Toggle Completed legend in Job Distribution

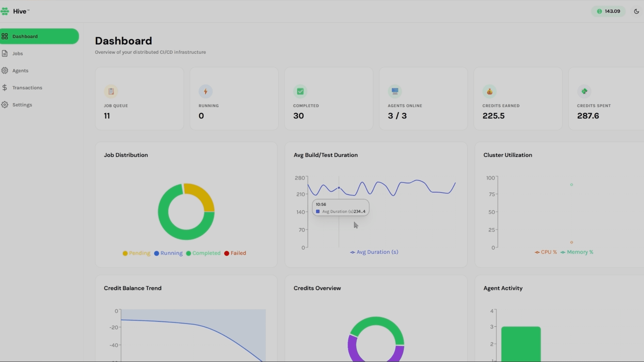(x=203, y=253)
